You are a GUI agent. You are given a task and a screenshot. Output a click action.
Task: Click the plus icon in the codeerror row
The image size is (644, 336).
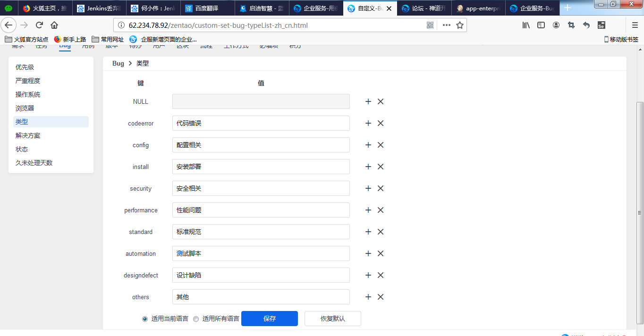(368, 123)
